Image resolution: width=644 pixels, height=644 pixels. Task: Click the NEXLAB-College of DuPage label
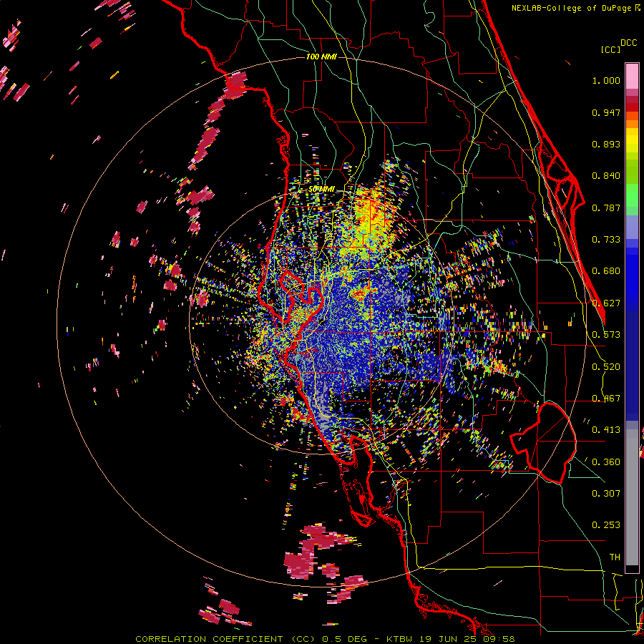click(x=571, y=8)
